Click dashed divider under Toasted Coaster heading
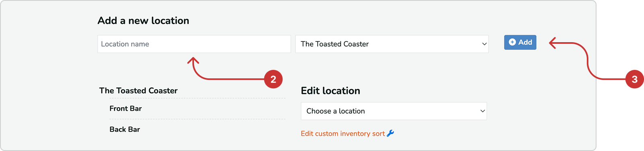This screenshot has height=151, width=644. pos(192,98)
